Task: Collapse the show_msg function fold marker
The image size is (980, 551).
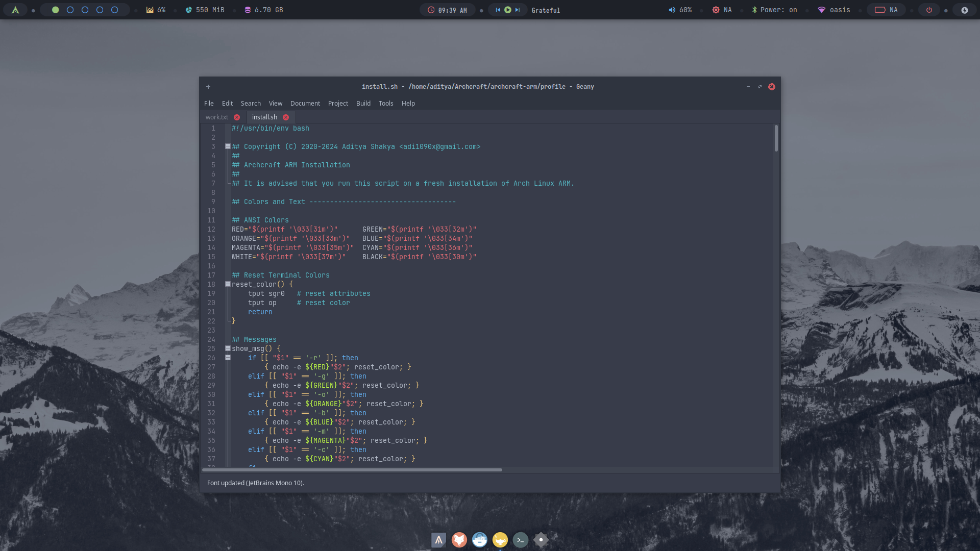Action: tap(228, 348)
